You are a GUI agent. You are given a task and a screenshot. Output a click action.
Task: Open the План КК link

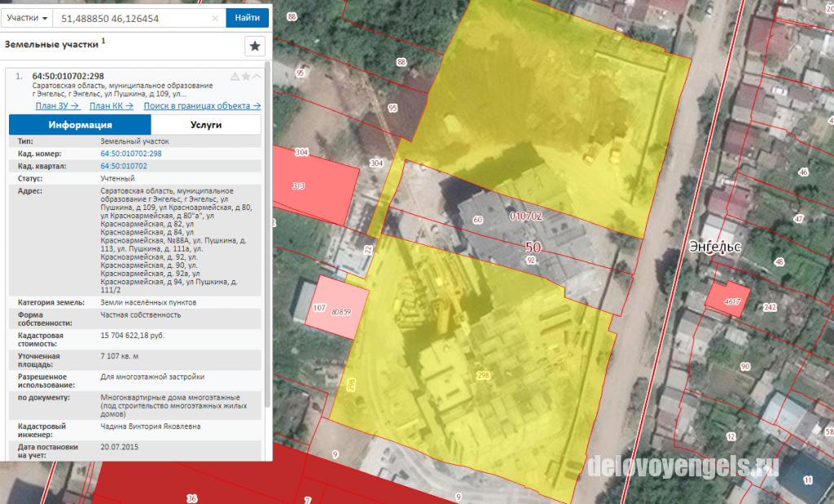pyautogui.click(x=111, y=106)
